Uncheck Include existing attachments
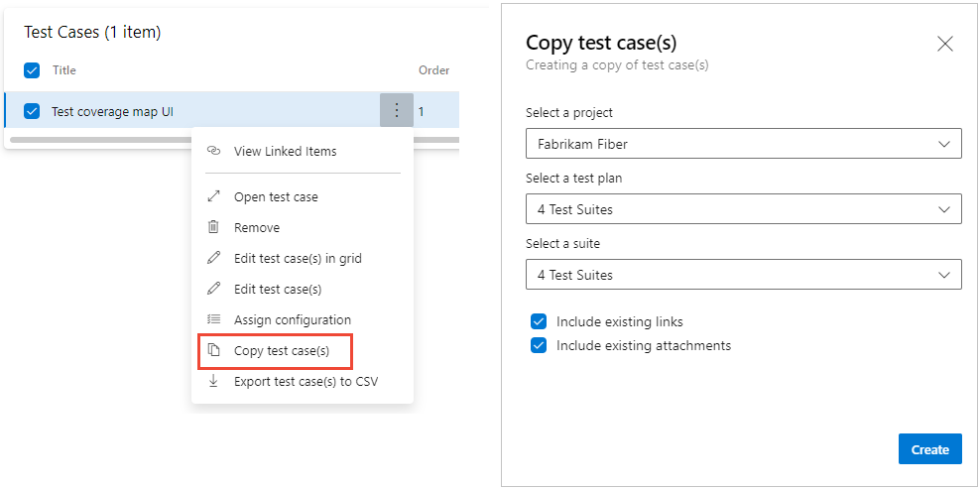980x490 pixels. 539,345
